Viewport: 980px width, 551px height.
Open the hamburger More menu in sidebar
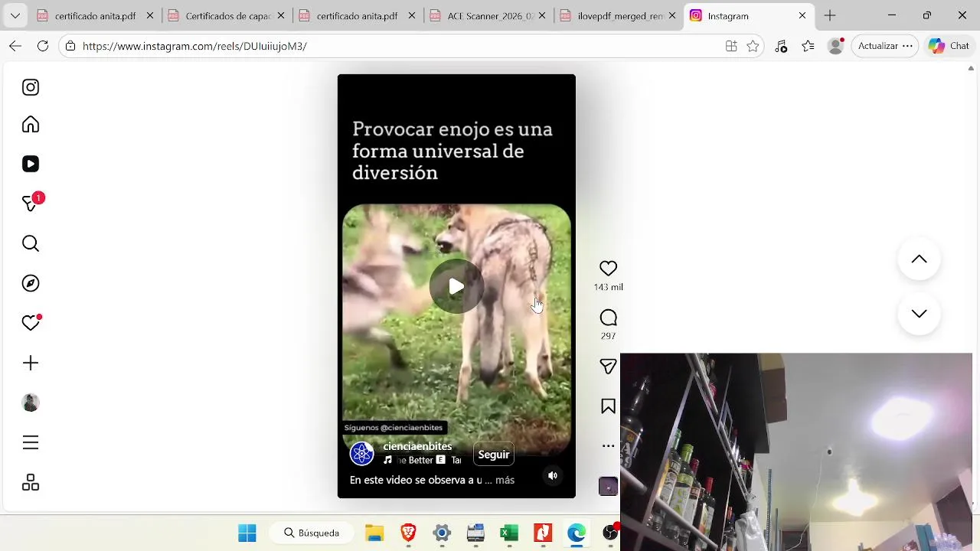pyautogui.click(x=31, y=442)
